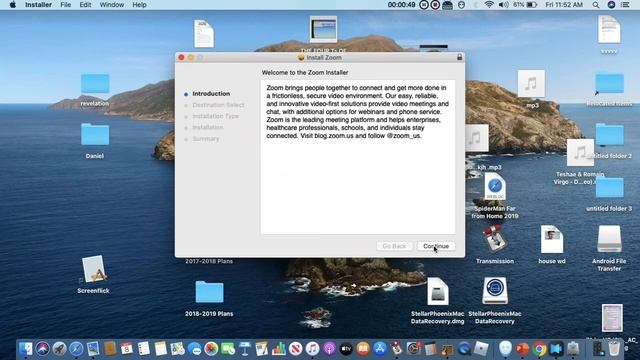640x360 pixels.
Task: Open the Help menu
Action: click(x=139, y=5)
